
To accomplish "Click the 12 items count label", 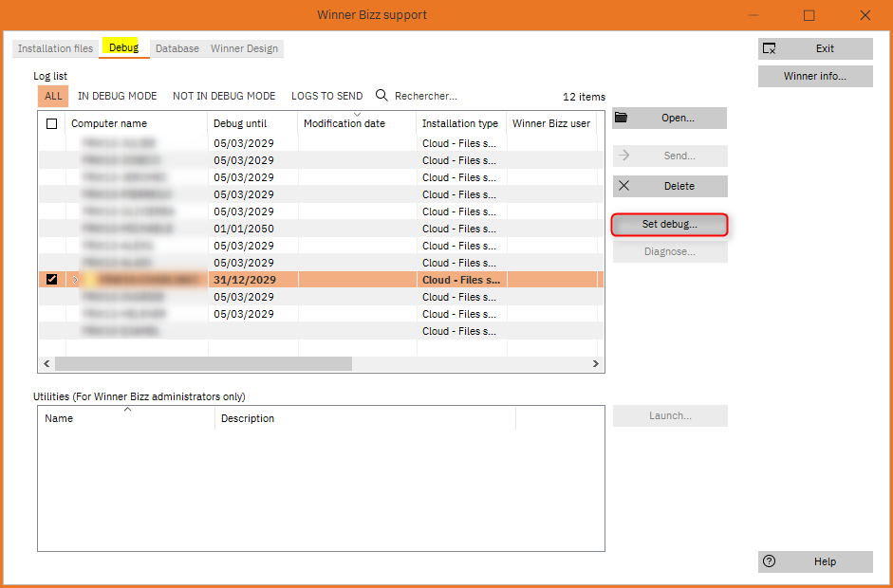I will [x=584, y=97].
